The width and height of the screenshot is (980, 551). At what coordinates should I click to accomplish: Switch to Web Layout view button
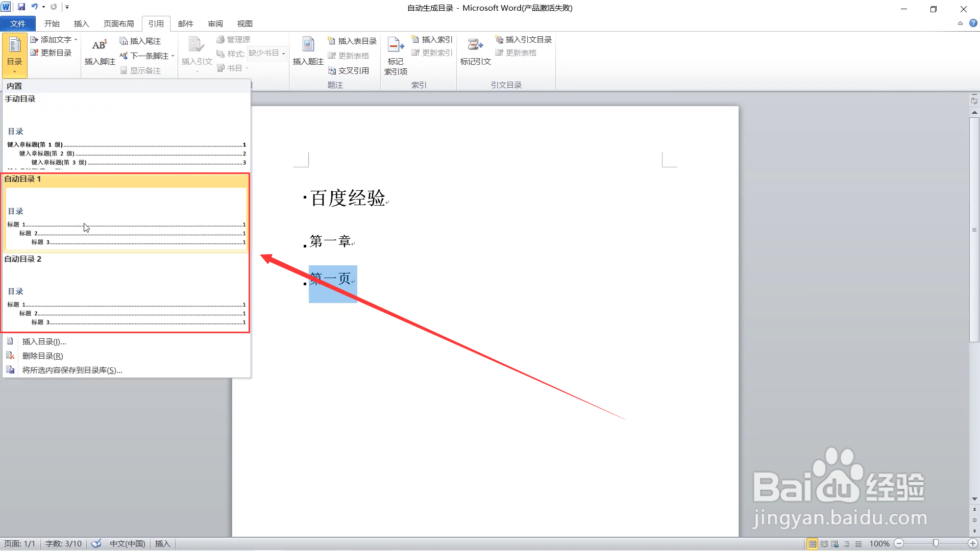click(835, 544)
